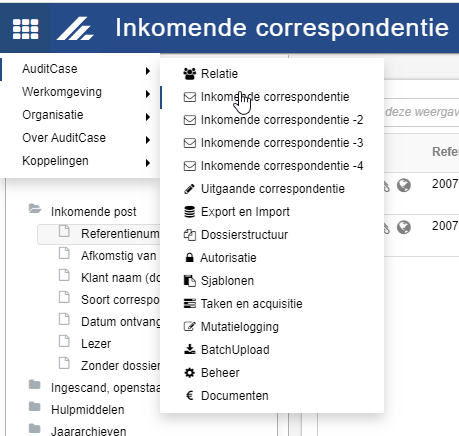Open the Hulpmiddelen folder

click(88, 410)
